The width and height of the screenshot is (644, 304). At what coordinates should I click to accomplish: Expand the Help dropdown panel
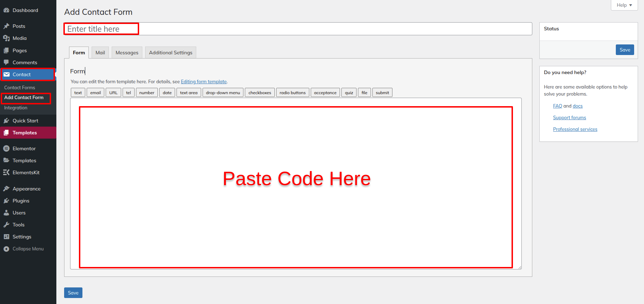point(624,5)
